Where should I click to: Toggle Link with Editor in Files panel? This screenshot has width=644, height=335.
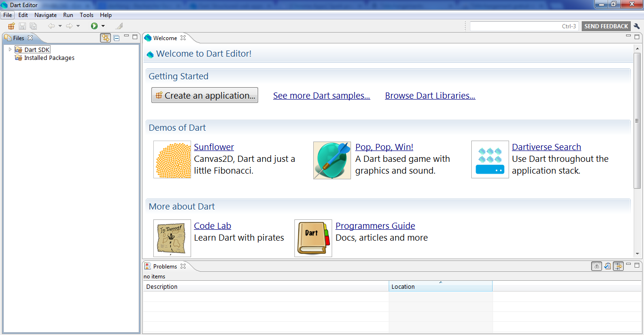(106, 38)
